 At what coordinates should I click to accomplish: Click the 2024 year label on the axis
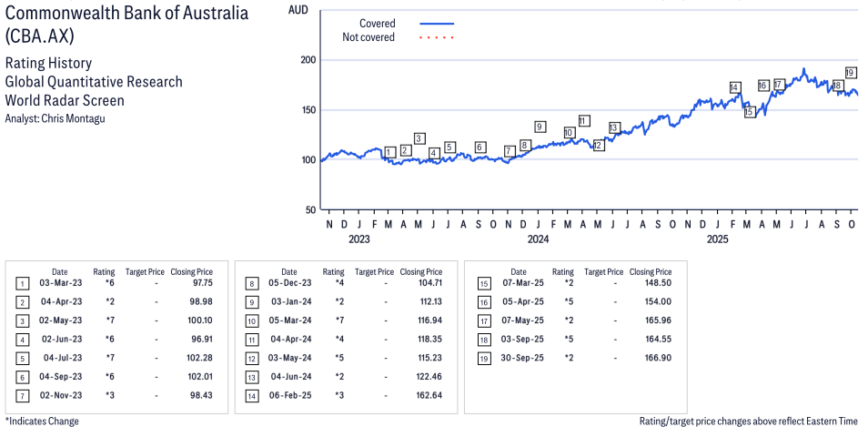click(x=539, y=239)
